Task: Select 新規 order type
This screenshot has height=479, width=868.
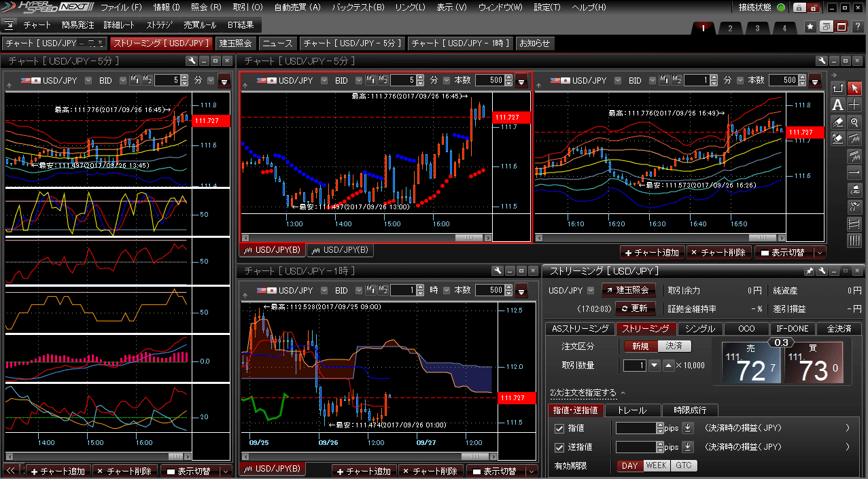Action: point(641,346)
